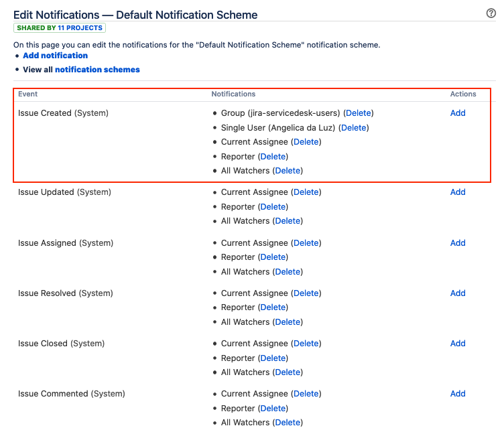Add a notification for Issue Assigned
Viewport: 504px width, 430px height.
(458, 243)
